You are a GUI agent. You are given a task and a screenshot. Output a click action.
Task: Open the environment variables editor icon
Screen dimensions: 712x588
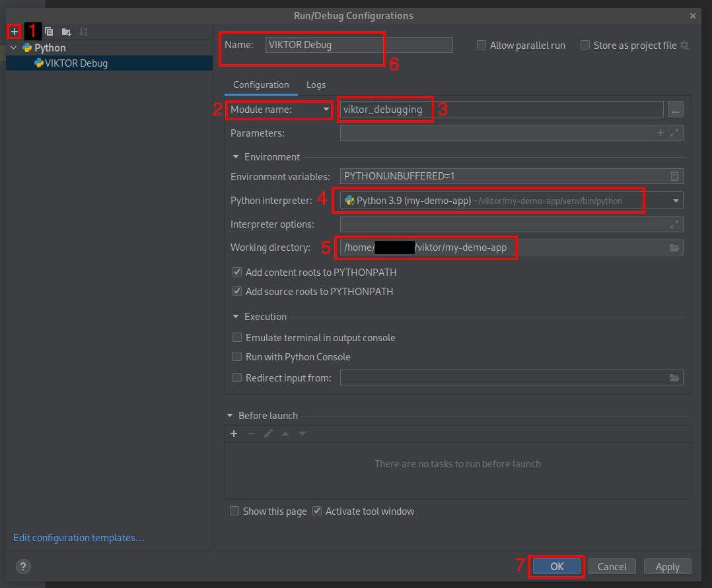(674, 176)
